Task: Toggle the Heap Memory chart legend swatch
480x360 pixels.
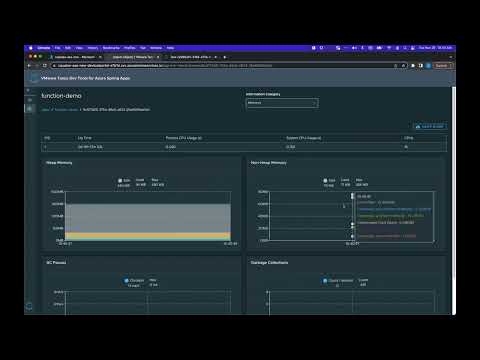Action: [x=120, y=181]
